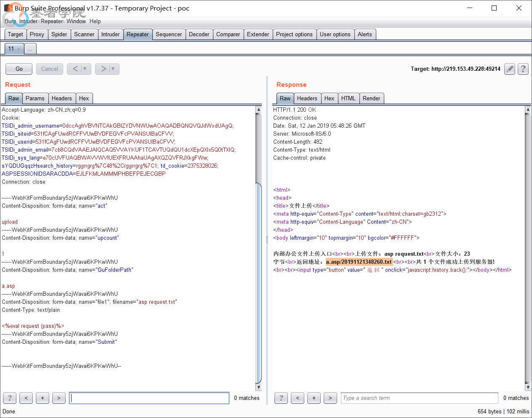Switch to the Intruder tool tab
This screenshot has height=418, width=532.
point(111,35)
